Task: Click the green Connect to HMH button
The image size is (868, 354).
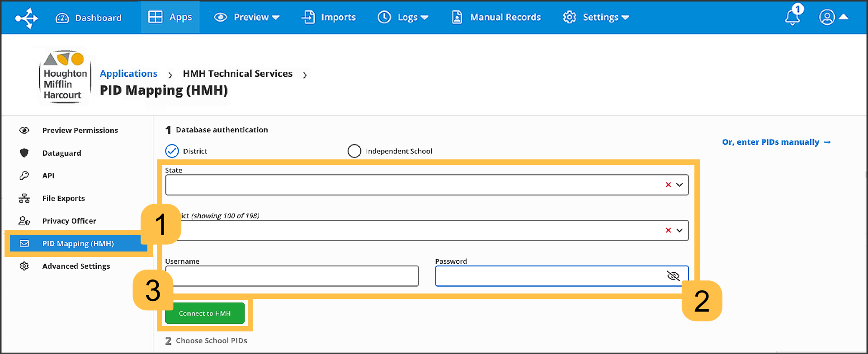Action: click(x=205, y=313)
